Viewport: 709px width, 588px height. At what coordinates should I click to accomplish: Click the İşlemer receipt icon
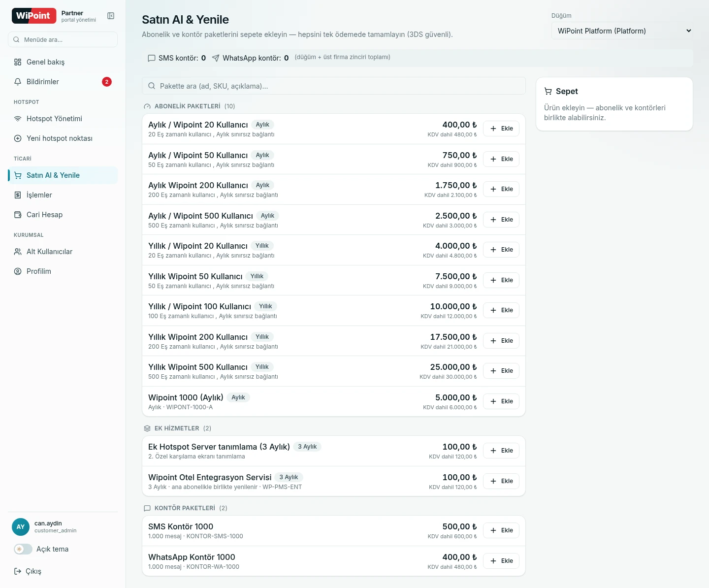18,195
